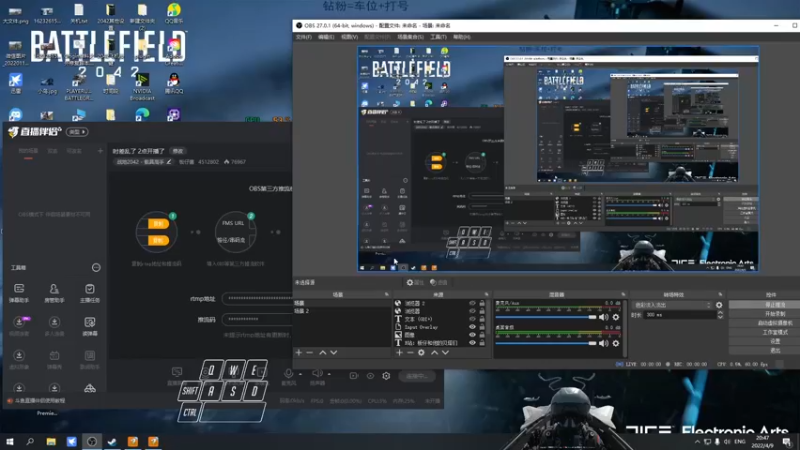Open 桌面音频 audio settings gear
Viewport: 800px width, 450px height.
tap(616, 343)
